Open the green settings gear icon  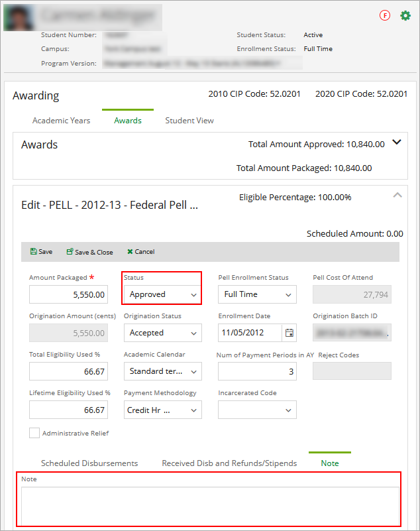405,15
